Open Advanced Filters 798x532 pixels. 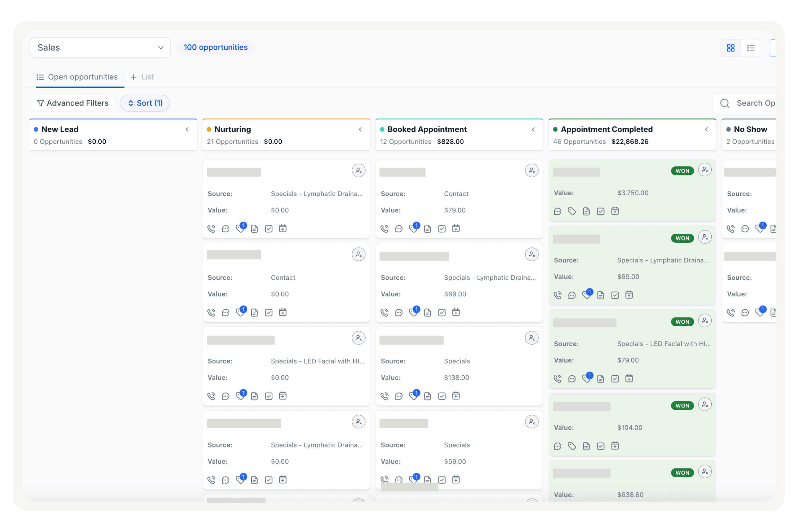click(73, 103)
